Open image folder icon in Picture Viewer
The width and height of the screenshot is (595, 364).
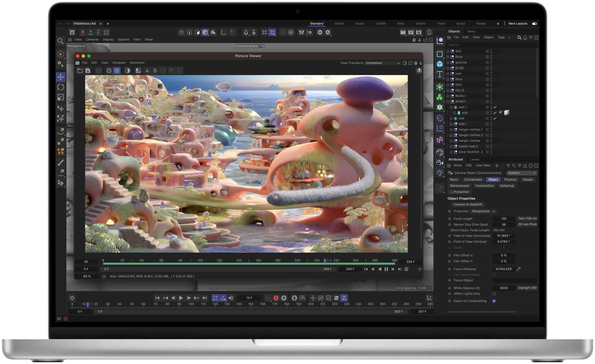(80, 71)
